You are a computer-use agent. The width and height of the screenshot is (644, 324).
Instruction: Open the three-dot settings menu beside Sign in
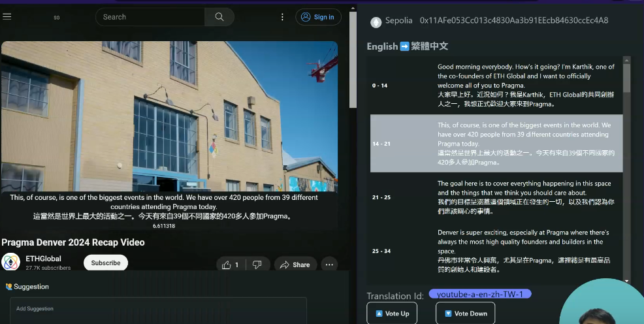282,17
